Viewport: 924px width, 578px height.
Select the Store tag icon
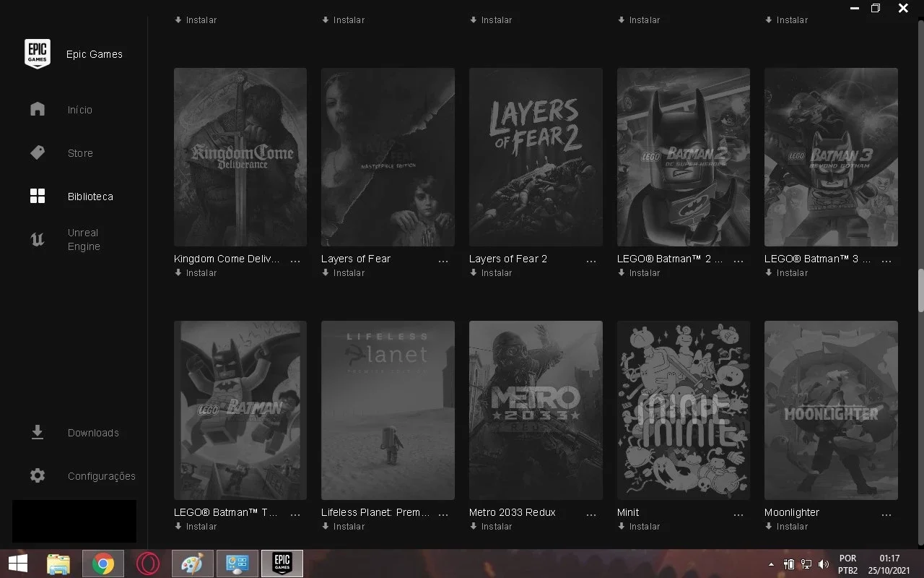point(38,152)
